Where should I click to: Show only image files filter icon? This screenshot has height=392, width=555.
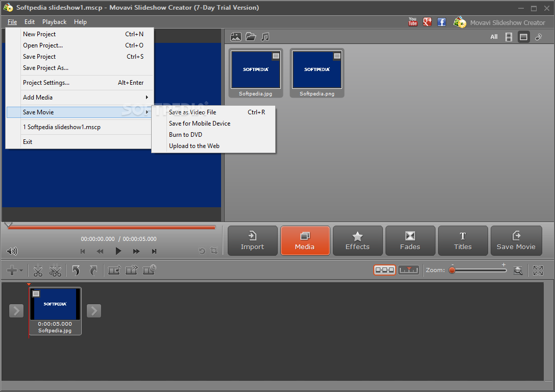[x=523, y=37]
